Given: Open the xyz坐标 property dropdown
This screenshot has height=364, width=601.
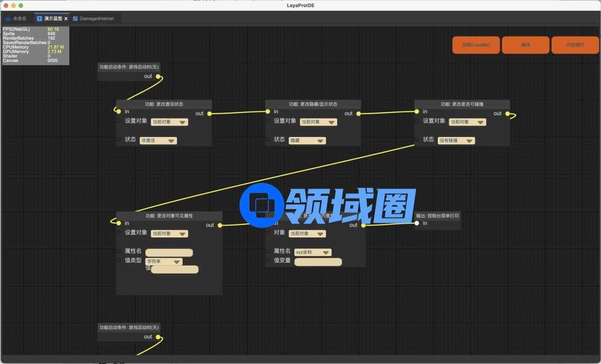Looking at the screenshot, I should tap(313, 253).
